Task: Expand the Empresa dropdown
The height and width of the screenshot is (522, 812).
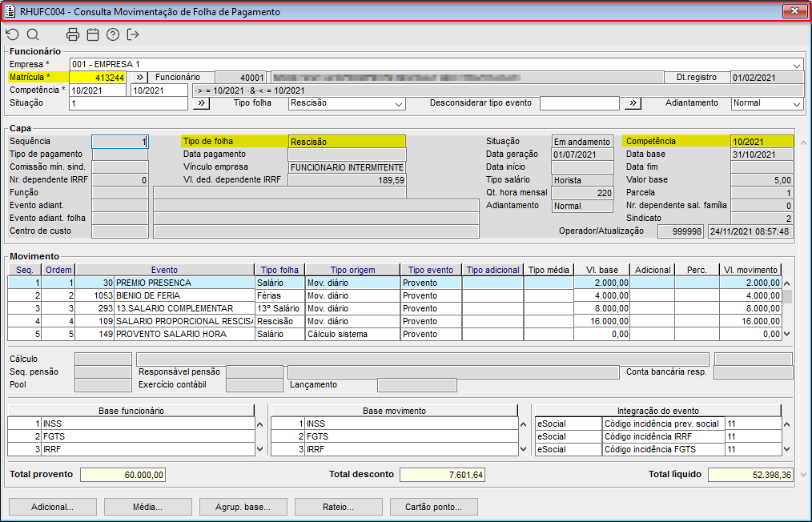Action: pos(797,65)
